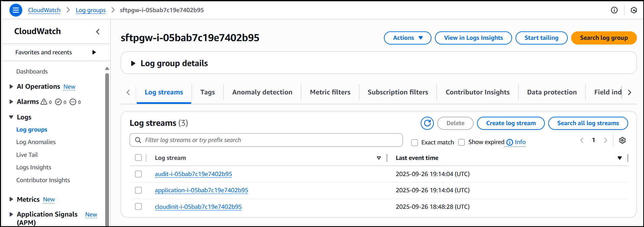Click the Start tailing button
This screenshot has height=227, width=644.
[541, 38]
